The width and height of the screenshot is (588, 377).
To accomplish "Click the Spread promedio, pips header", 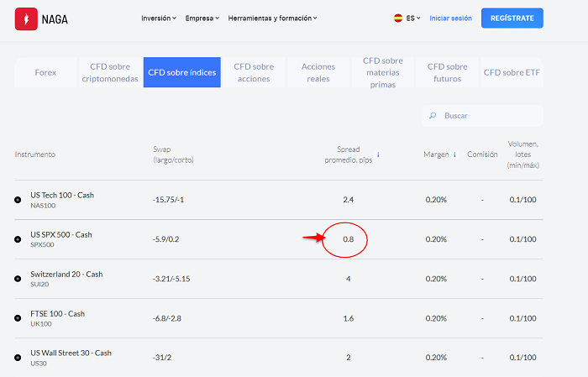I will (349, 154).
